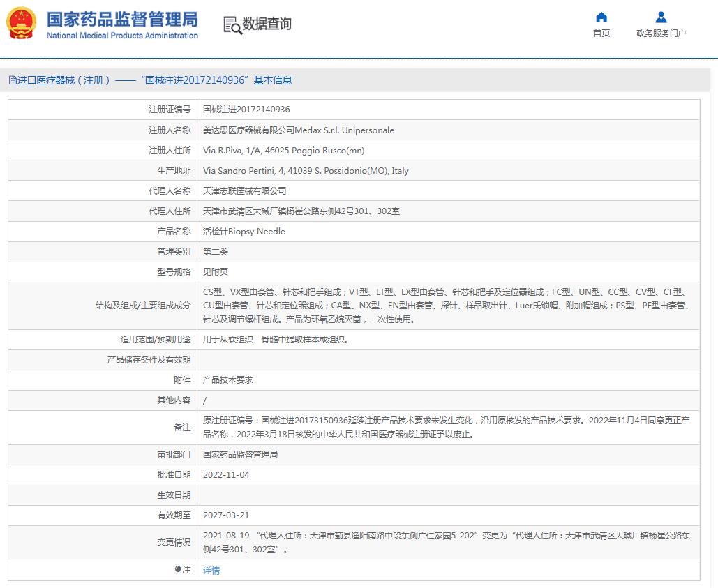This screenshot has width=718, height=588.
Task: Select agent name 天津志联医械有限公司
Action: 244,191
